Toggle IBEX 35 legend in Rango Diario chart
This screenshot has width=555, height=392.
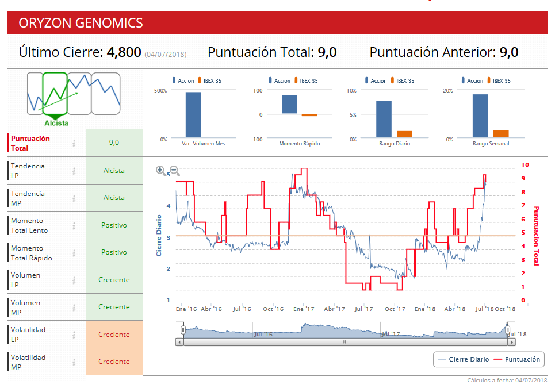[x=403, y=80]
